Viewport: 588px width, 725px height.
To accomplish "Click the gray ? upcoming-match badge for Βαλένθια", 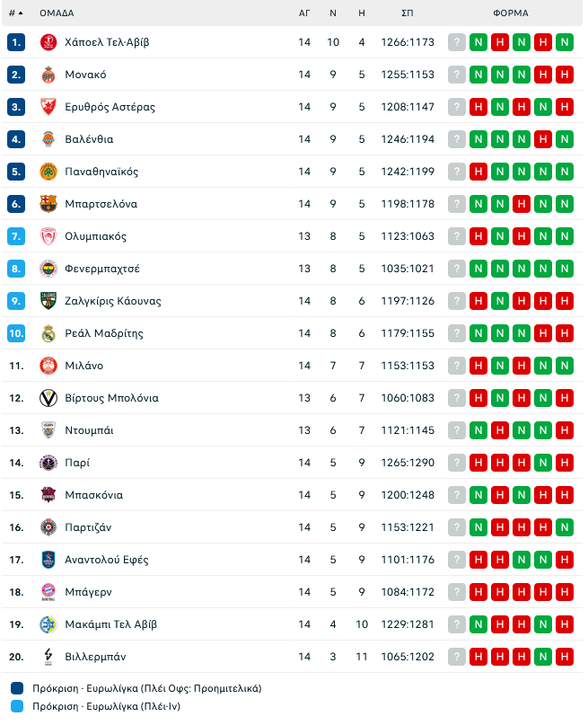I will [457, 139].
